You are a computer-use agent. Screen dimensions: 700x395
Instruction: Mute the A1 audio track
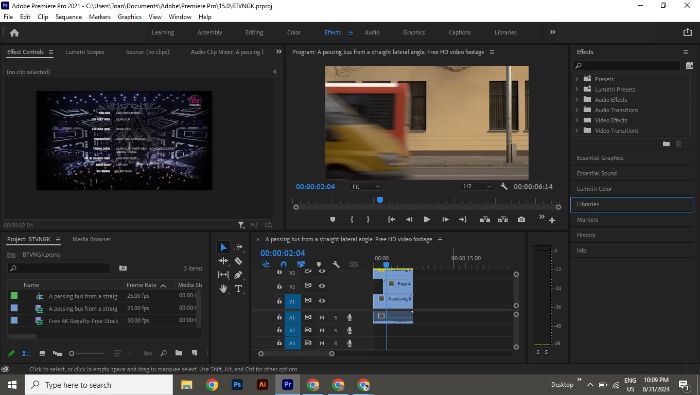pos(321,317)
